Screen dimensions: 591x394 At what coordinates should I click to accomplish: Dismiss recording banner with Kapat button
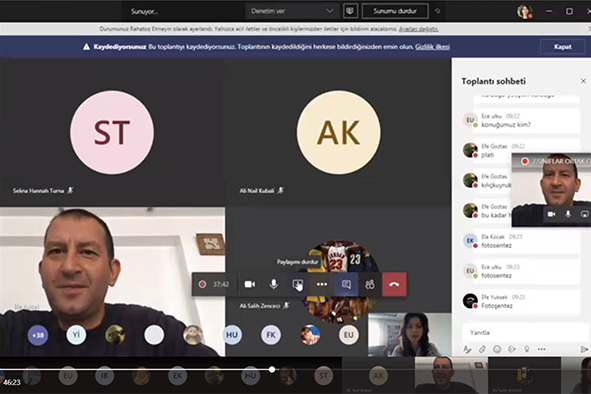562,47
